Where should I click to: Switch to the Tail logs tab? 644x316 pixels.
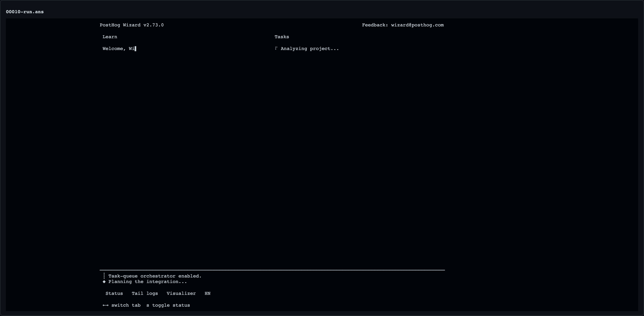pyautogui.click(x=145, y=293)
